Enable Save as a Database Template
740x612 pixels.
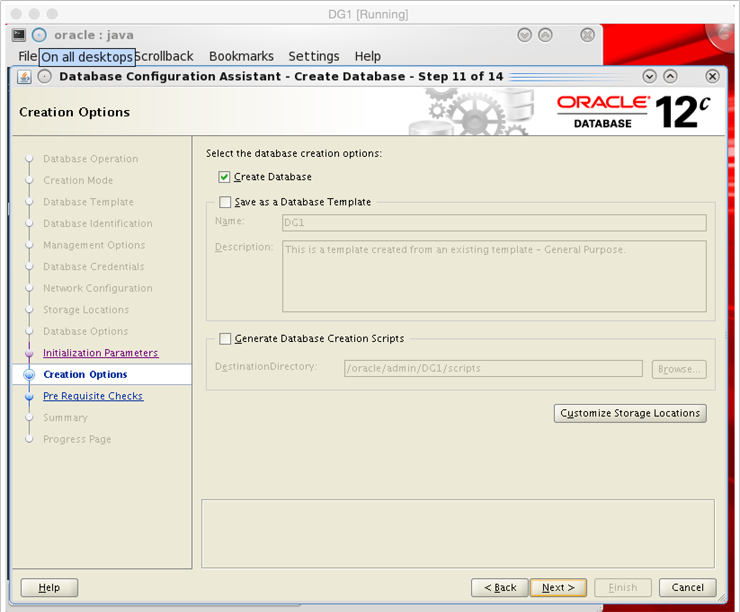[x=225, y=202]
